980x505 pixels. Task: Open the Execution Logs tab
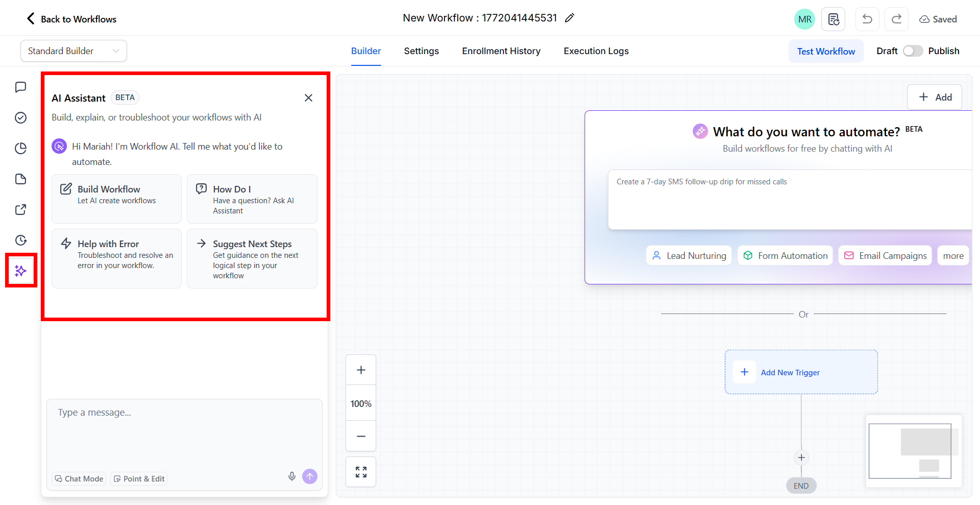pos(596,51)
